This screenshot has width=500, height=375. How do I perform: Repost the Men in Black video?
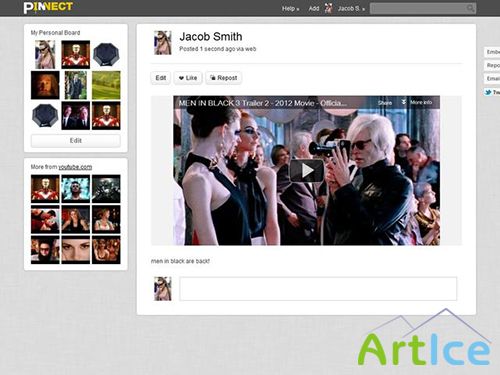click(223, 78)
